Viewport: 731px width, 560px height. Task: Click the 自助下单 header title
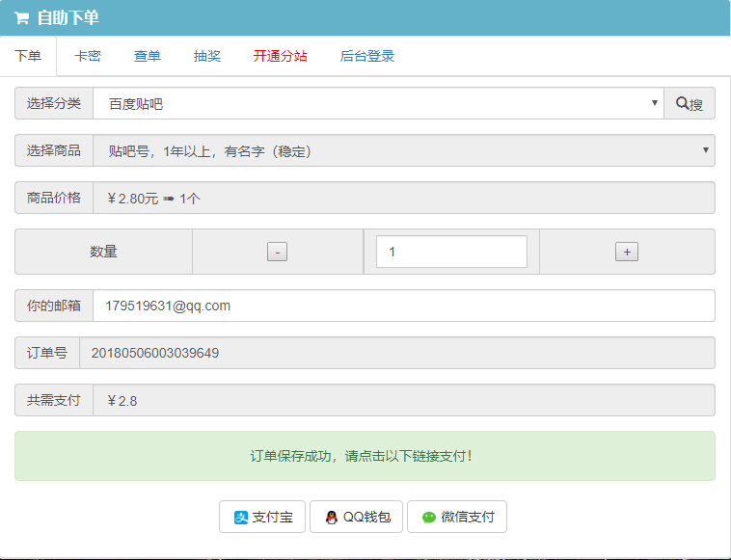click(x=68, y=18)
